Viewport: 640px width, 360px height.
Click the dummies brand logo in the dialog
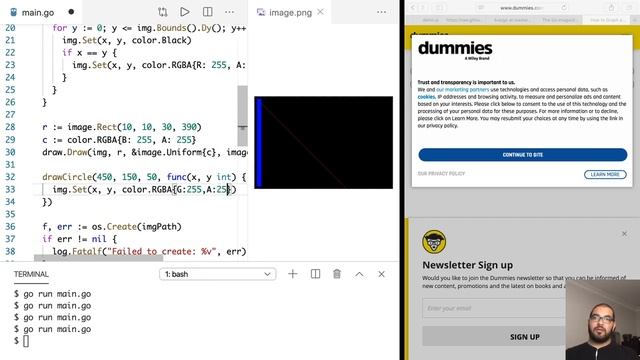click(455, 50)
